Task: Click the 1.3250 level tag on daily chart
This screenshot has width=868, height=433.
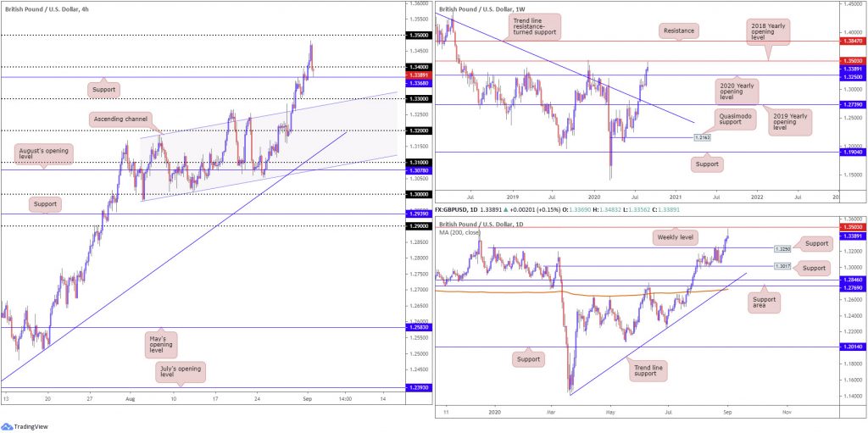Action: [x=781, y=249]
